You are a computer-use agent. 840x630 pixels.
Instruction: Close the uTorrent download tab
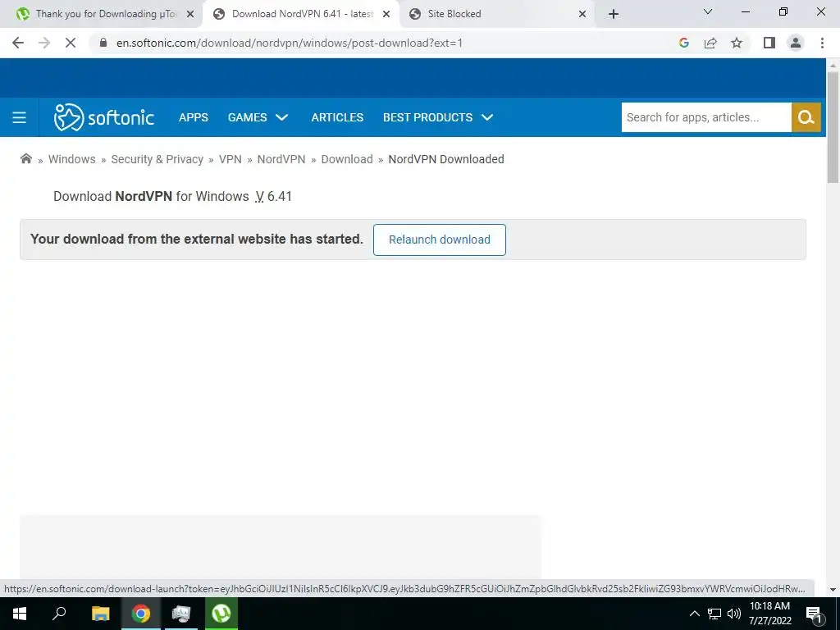click(x=190, y=15)
